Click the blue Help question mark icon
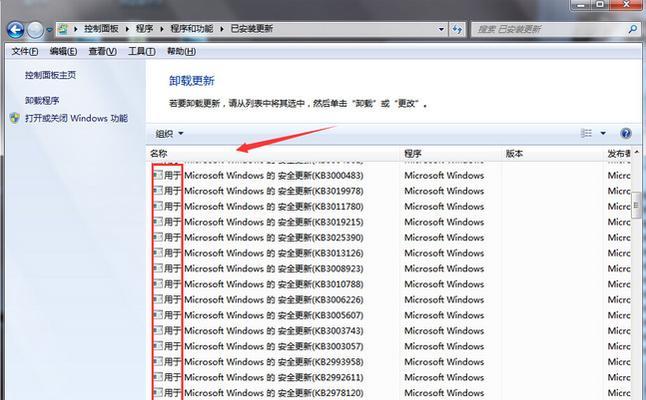This screenshot has width=646, height=400. coord(625,133)
